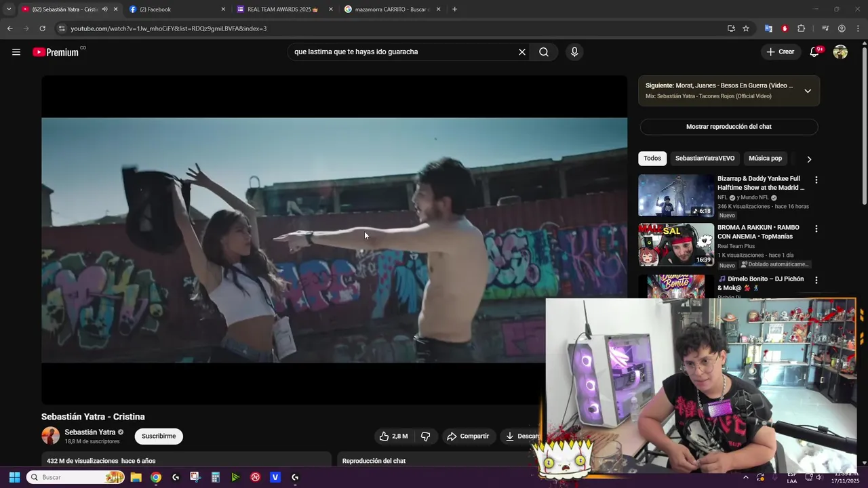Viewport: 868px width, 488px height.
Task: Open Sebastián Yatra channel name link
Action: (x=90, y=432)
